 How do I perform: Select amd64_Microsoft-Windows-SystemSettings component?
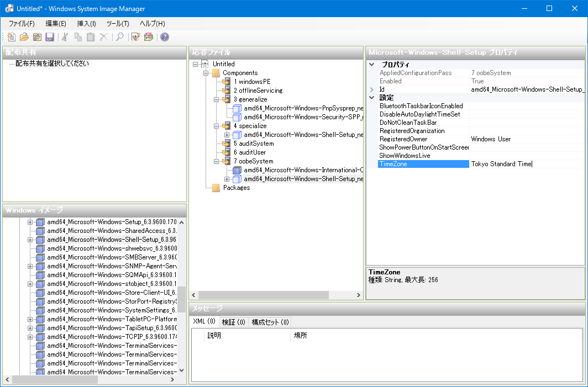[x=112, y=310]
